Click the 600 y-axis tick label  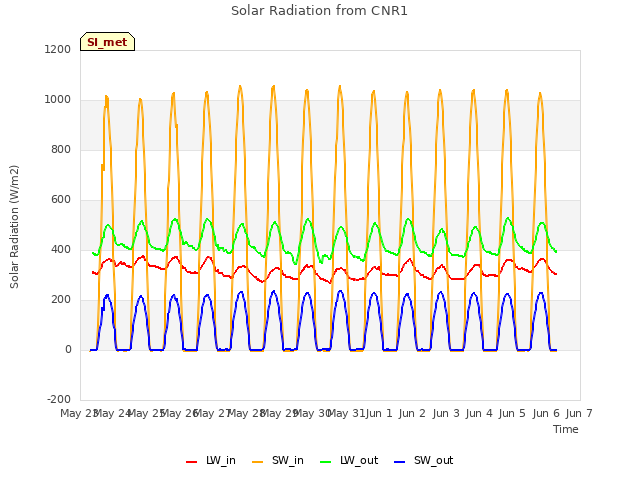pyautogui.click(x=61, y=200)
